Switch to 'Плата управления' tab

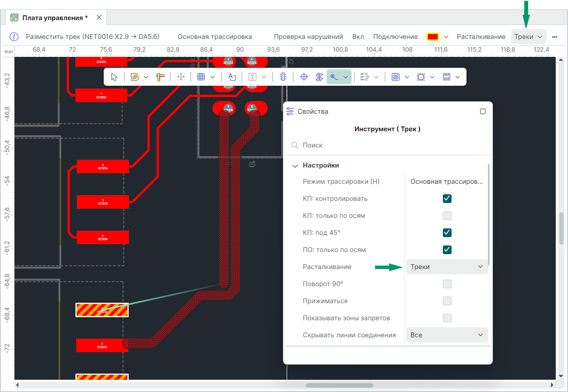tap(55, 17)
